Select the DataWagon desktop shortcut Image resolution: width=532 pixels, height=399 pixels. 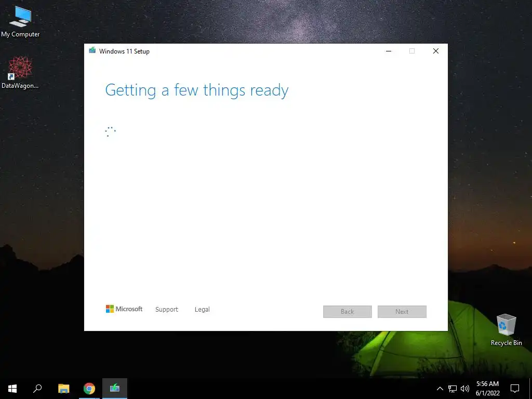pos(20,72)
